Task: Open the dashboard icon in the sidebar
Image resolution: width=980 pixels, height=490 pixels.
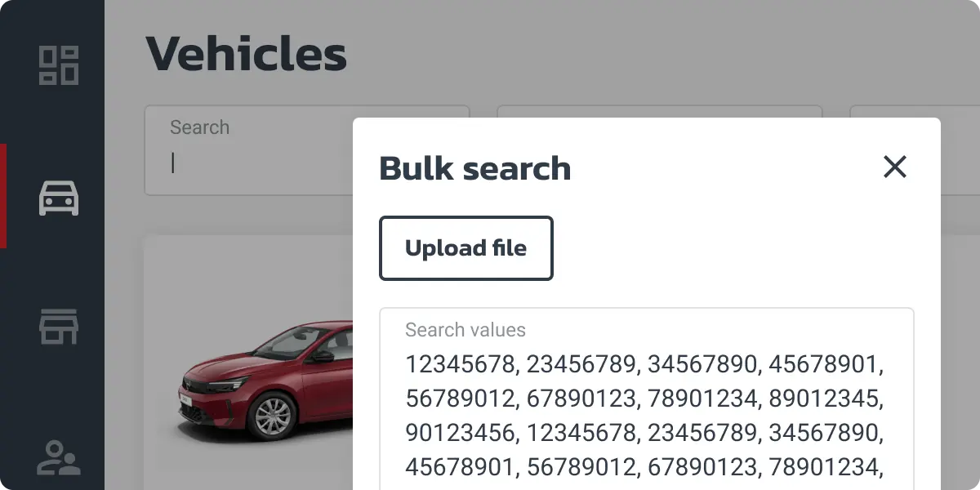Action: [59, 65]
